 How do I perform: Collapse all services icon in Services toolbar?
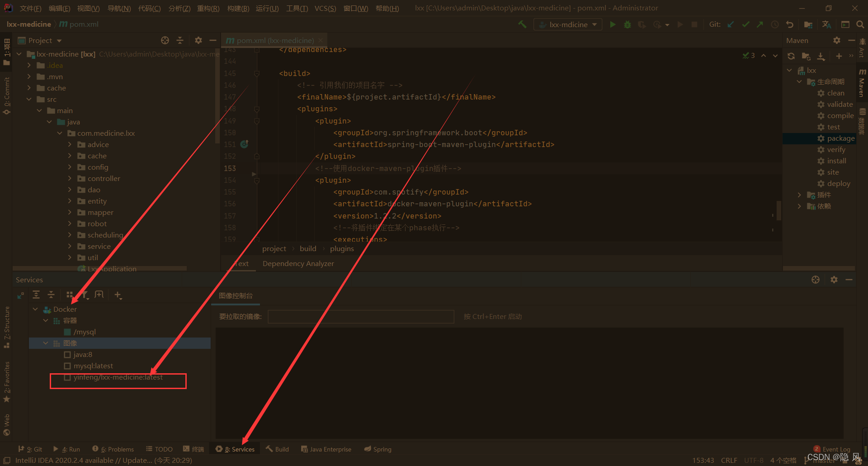point(51,295)
